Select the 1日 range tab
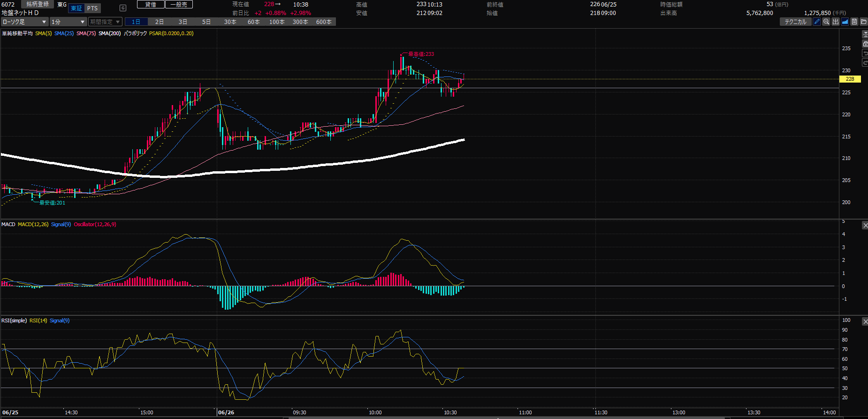 click(x=136, y=22)
